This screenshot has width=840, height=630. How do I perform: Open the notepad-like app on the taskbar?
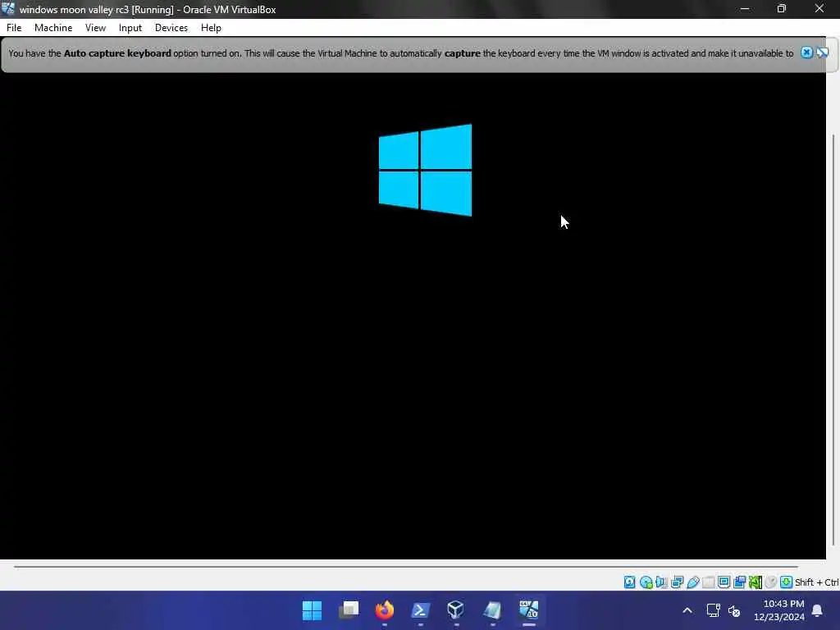point(492,610)
